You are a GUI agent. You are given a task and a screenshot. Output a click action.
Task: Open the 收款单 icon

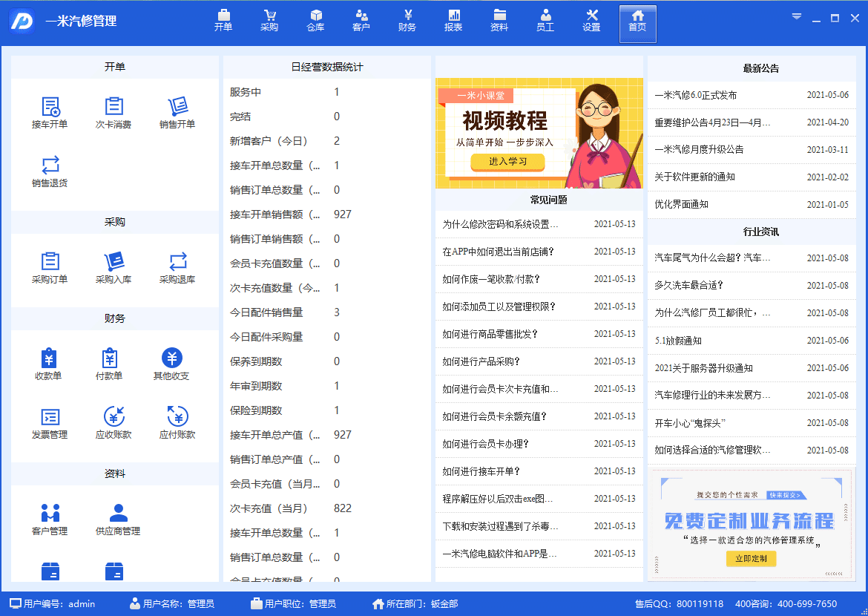pos(48,364)
